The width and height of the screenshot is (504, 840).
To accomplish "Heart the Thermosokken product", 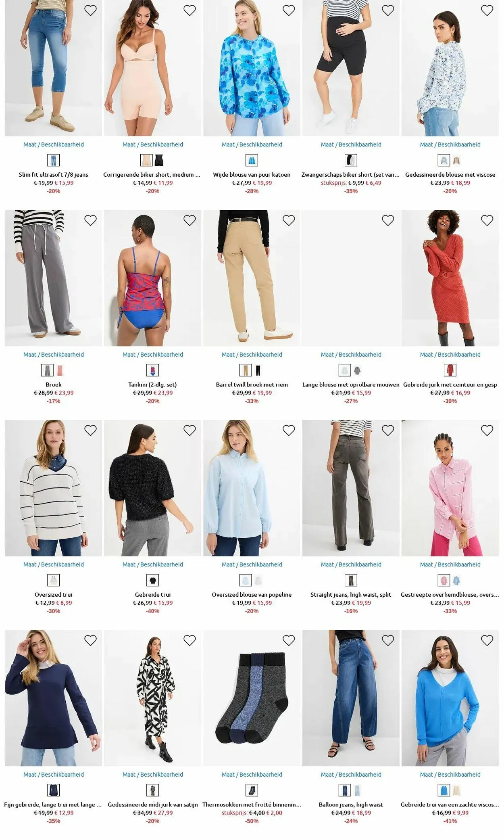I will (x=289, y=640).
